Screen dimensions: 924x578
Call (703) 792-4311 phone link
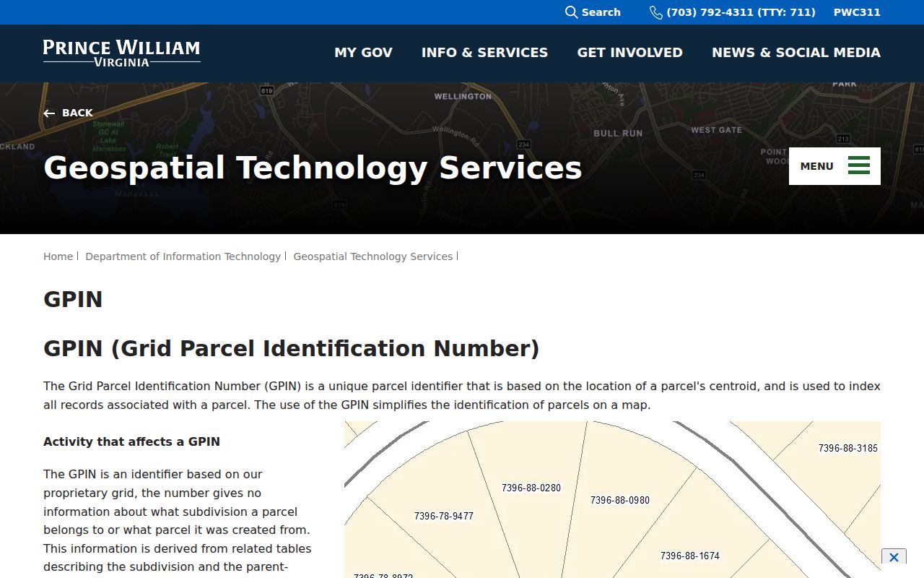tap(741, 12)
